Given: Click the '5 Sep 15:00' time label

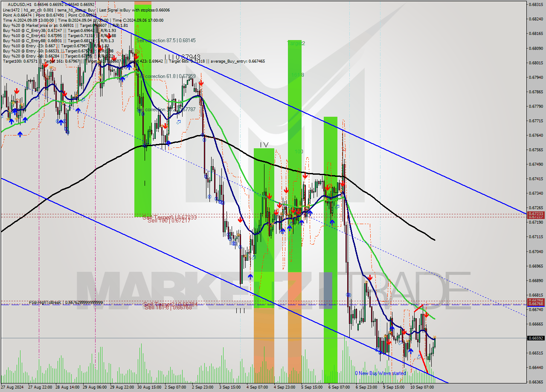Looking at the screenshot, I should pyautogui.click(x=312, y=387).
